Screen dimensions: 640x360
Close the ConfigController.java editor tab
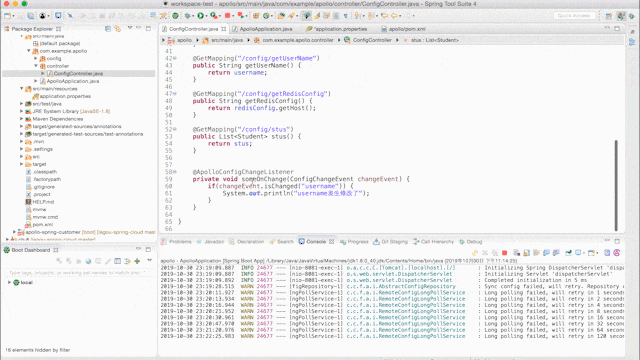224,29
